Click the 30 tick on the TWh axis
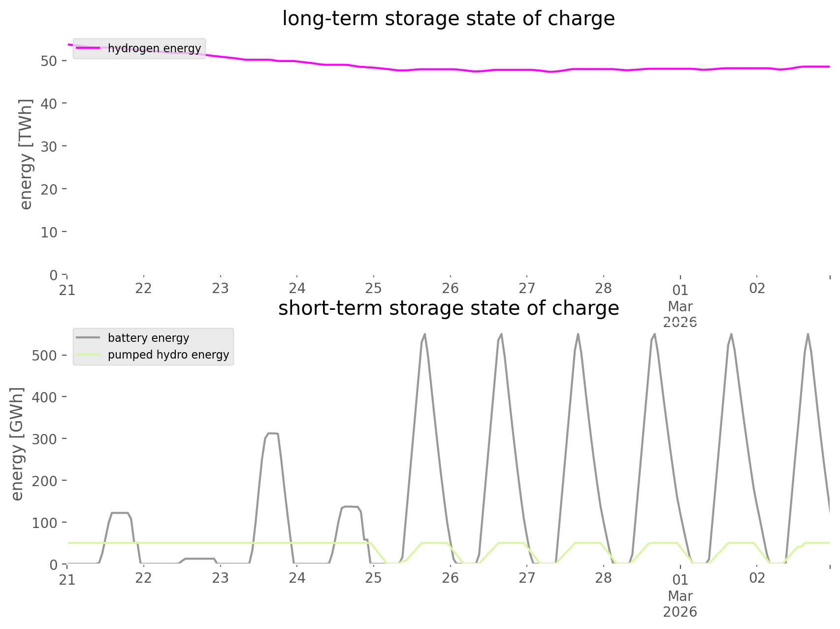 [x=50, y=147]
